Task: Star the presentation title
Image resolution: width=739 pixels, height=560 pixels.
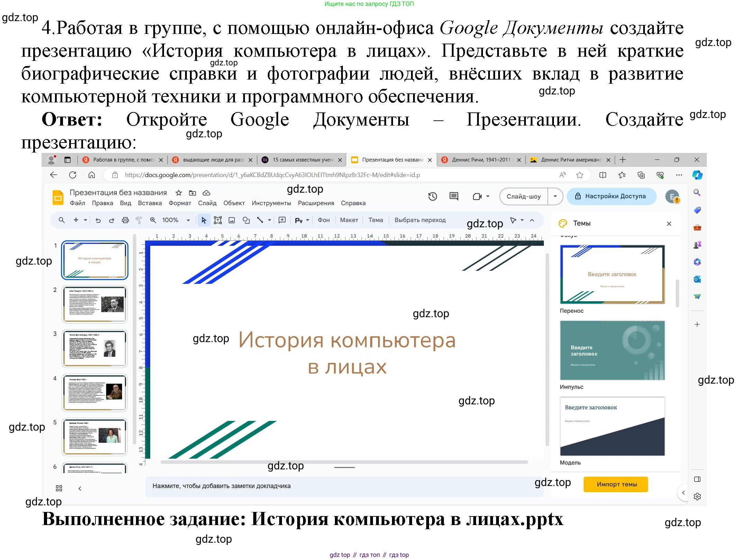Action: click(x=179, y=193)
